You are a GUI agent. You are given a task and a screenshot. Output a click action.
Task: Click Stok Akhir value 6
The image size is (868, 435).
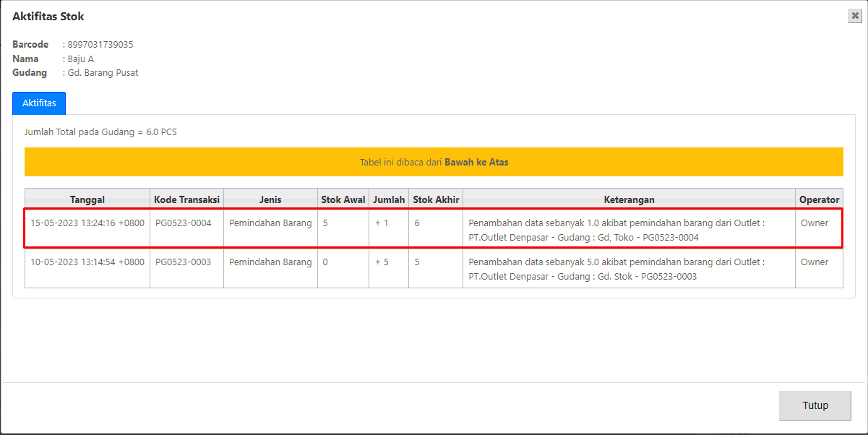click(418, 223)
